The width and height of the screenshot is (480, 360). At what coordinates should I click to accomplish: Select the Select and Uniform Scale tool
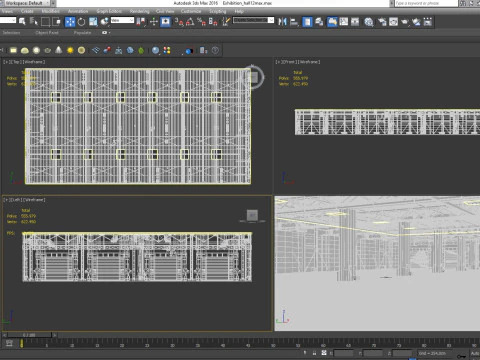click(93, 22)
